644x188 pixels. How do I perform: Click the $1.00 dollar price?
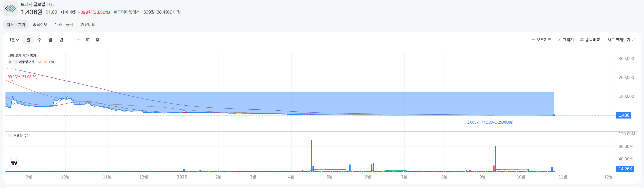pos(51,12)
